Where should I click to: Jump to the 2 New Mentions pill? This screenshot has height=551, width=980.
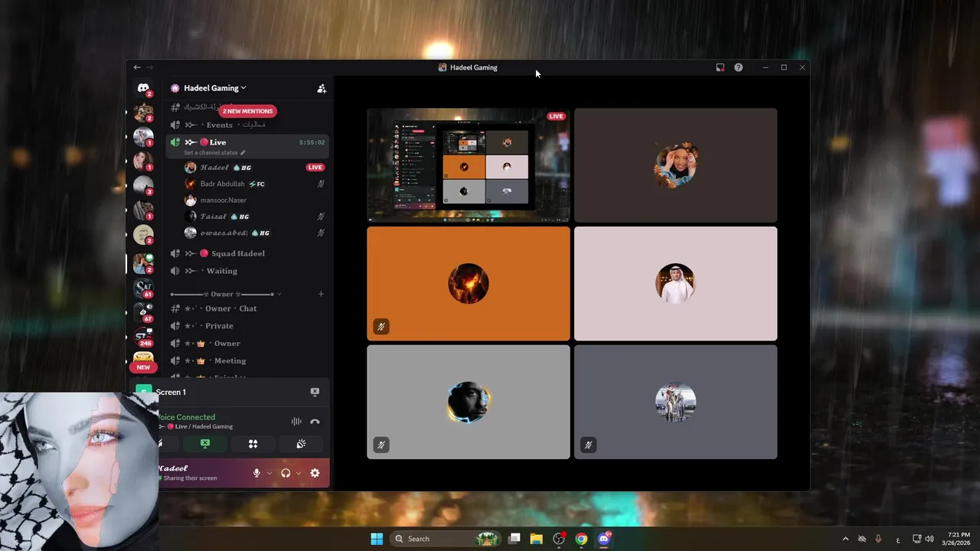click(247, 111)
